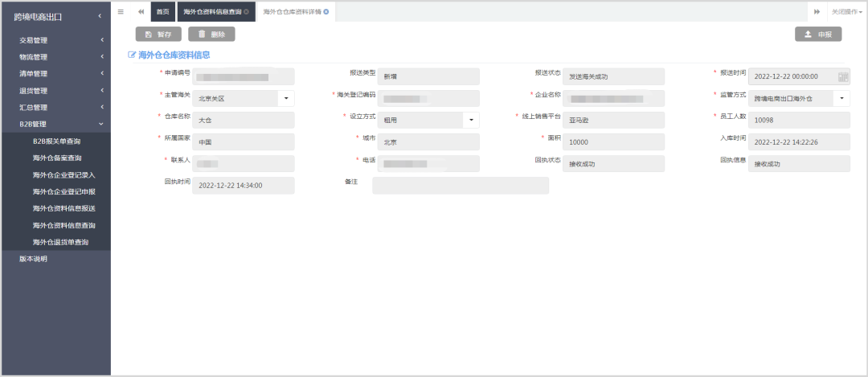This screenshot has width=868, height=377.
Task: Click the hamburger menu toggle icon
Action: (x=121, y=11)
